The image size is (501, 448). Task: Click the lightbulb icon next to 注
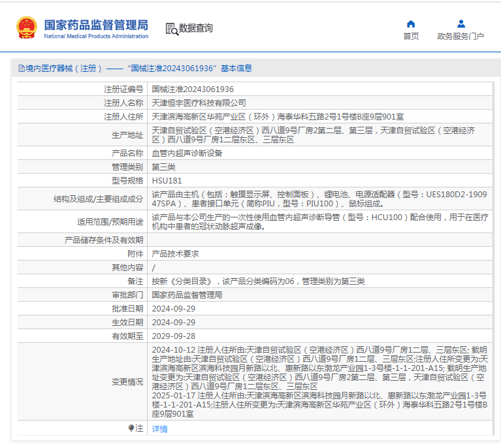(131, 428)
